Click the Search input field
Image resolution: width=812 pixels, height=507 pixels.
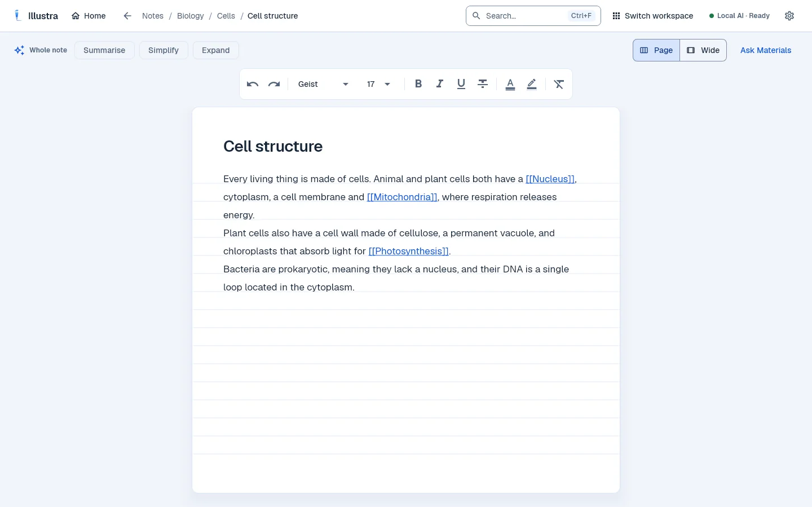[533, 16]
